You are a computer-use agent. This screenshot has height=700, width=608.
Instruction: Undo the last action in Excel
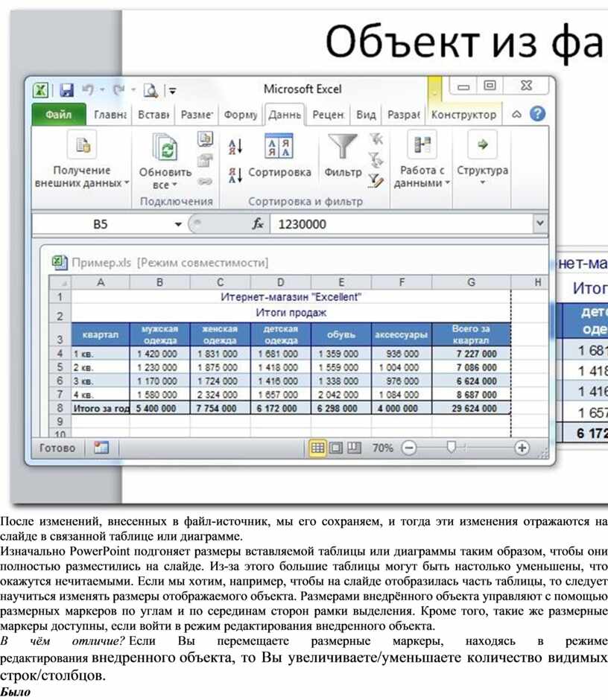[x=88, y=89]
